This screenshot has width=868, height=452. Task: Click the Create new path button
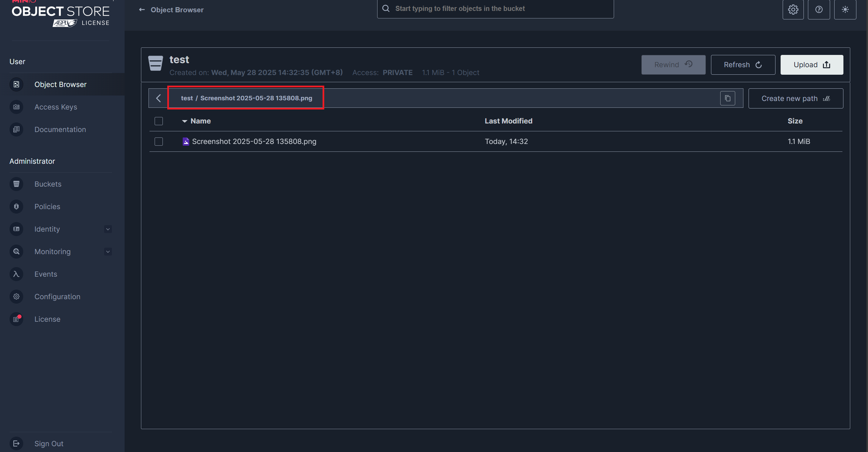[x=796, y=98]
